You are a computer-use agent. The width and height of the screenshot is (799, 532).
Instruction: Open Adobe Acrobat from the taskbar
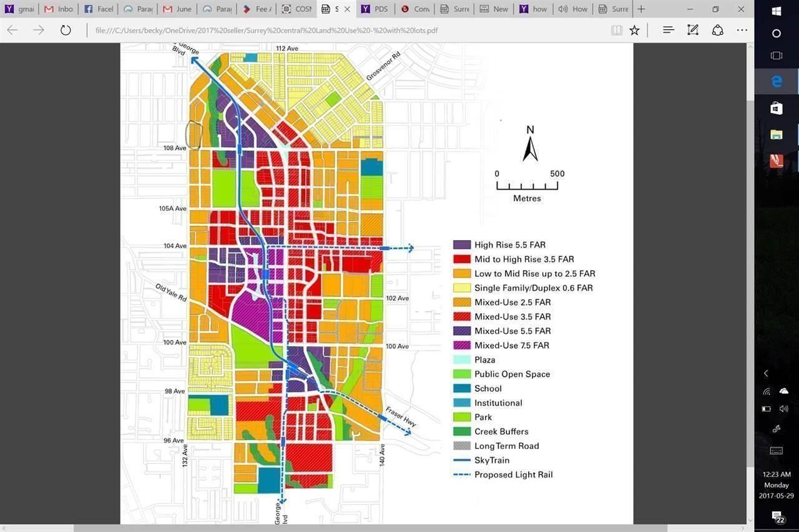coord(776,161)
